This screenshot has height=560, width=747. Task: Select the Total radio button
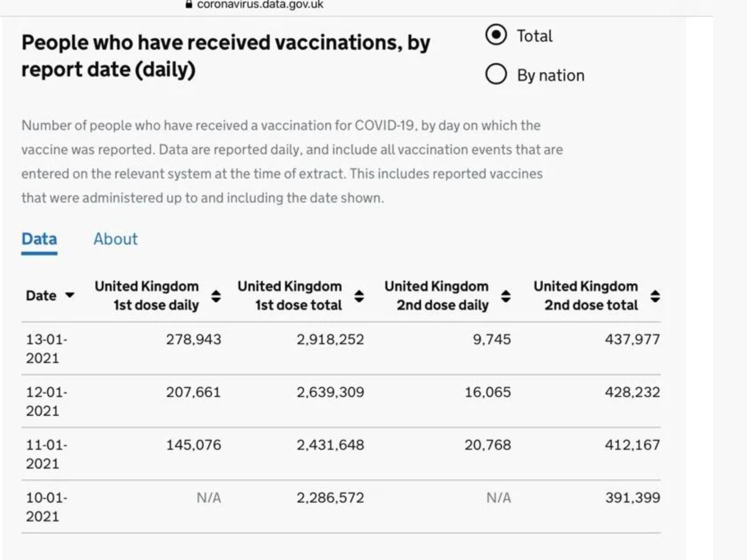[496, 35]
